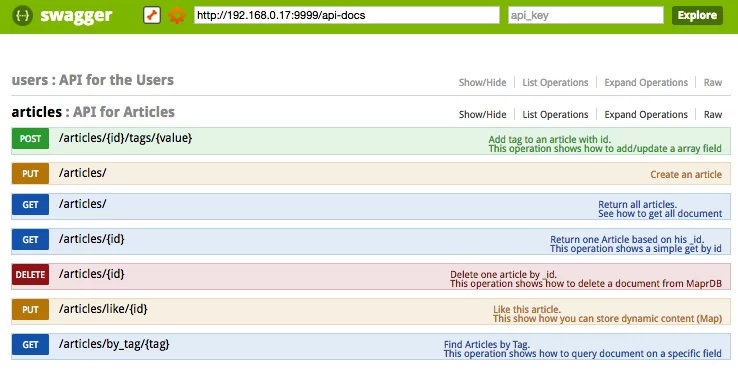Click the DELETE badge for /articles/{id}
The image size is (738, 381).
tap(30, 275)
